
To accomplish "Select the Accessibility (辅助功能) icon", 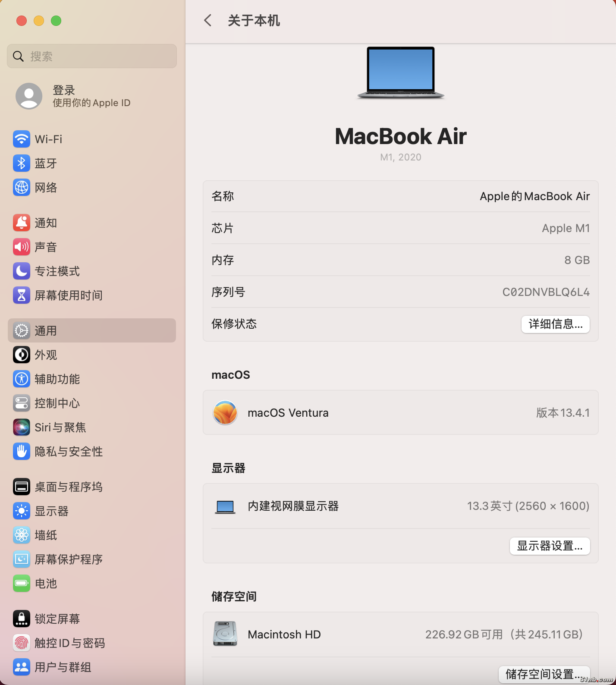I will pos(22,379).
